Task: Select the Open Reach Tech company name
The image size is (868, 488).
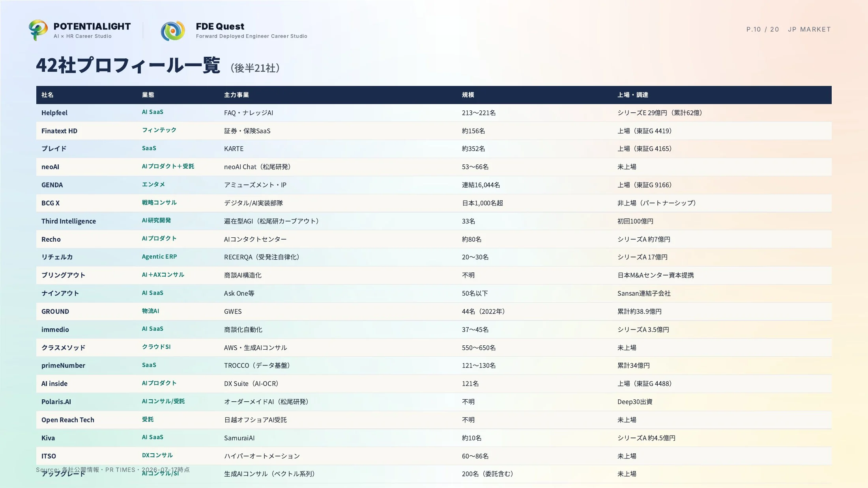Action: point(68,420)
